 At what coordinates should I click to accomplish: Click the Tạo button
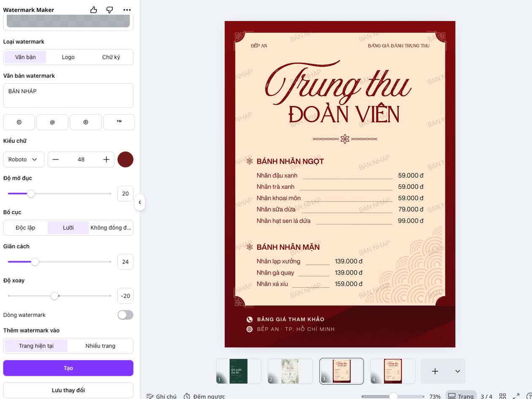point(68,368)
